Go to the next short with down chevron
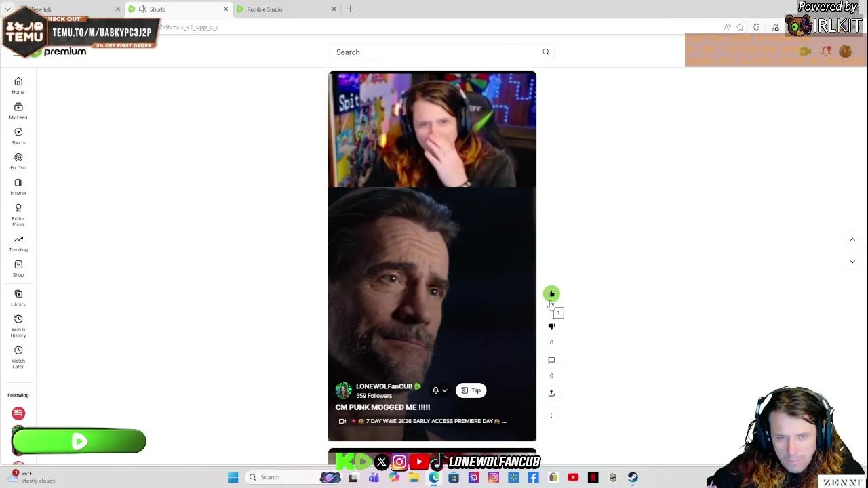This screenshot has width=868, height=488. [852, 262]
